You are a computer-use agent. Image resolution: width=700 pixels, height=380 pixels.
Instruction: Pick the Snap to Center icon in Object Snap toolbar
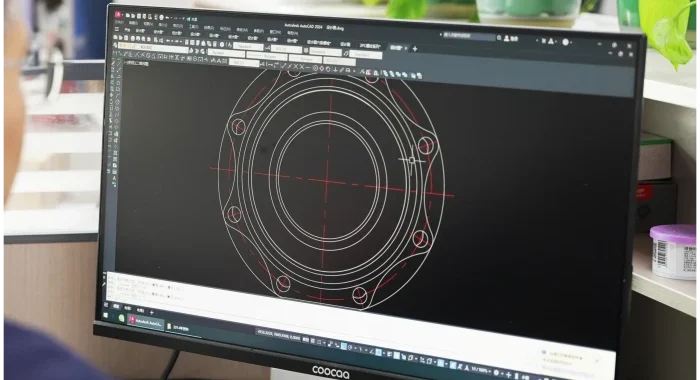click(316, 68)
